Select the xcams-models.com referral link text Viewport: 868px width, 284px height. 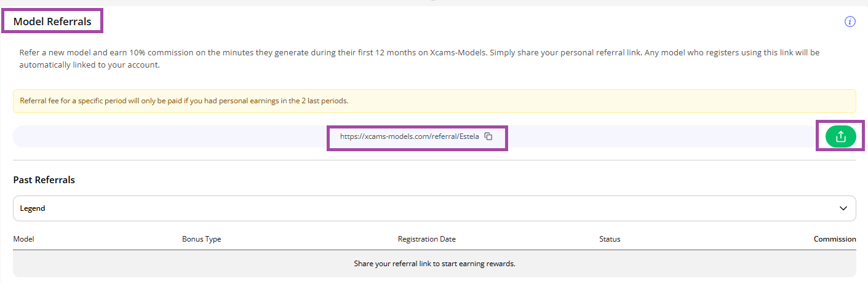pos(409,136)
